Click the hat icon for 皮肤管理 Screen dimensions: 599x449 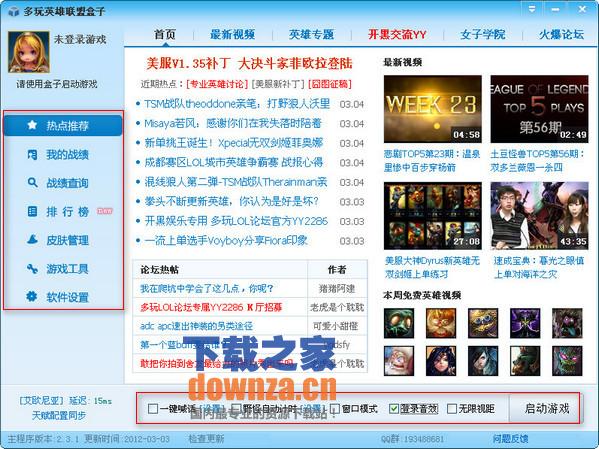pyautogui.click(x=32, y=240)
